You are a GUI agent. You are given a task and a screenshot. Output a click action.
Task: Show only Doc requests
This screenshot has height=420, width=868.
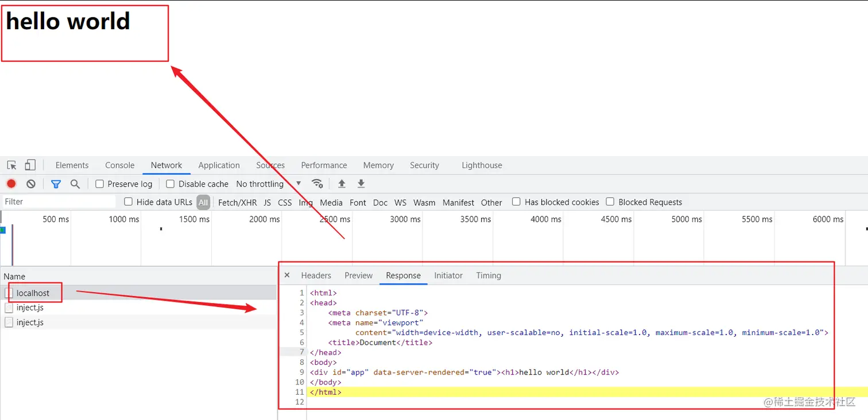coord(380,203)
